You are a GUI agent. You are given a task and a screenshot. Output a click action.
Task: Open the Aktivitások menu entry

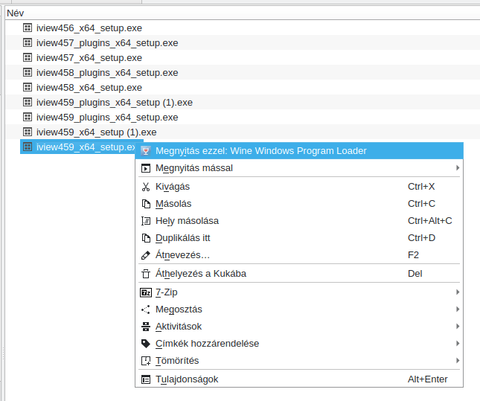point(299,326)
